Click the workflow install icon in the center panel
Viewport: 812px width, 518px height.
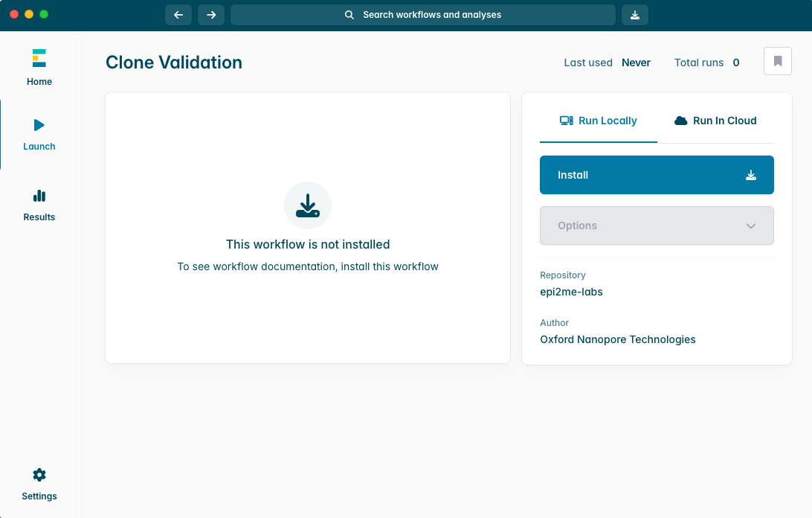[x=307, y=205]
